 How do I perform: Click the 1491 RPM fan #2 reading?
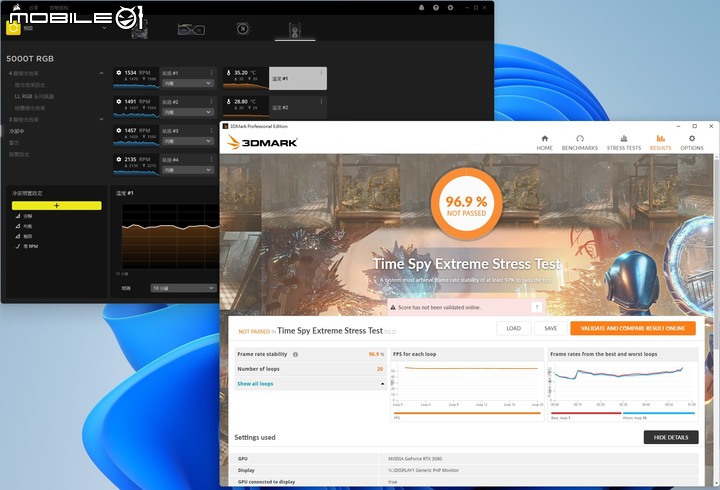click(137, 101)
